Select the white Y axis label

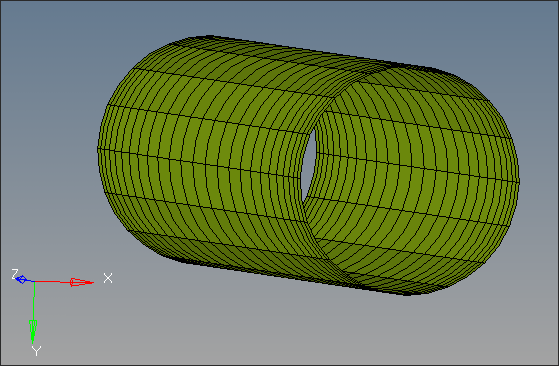coord(36,351)
